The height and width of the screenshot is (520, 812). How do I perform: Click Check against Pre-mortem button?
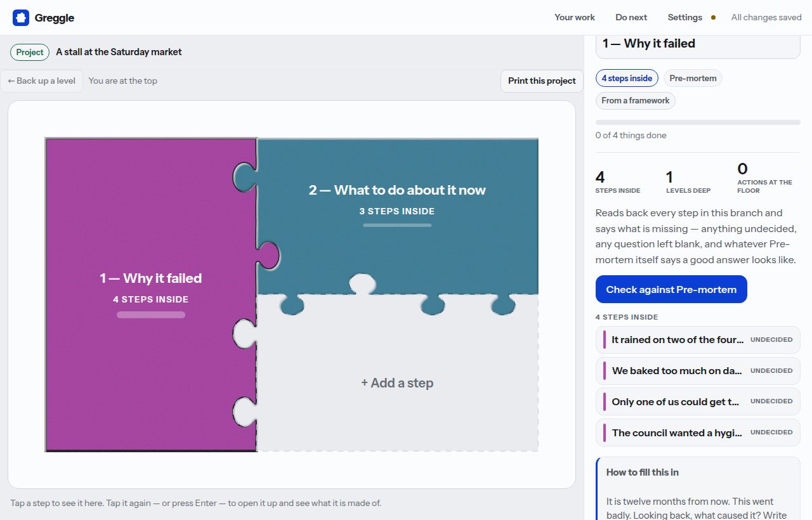click(671, 289)
